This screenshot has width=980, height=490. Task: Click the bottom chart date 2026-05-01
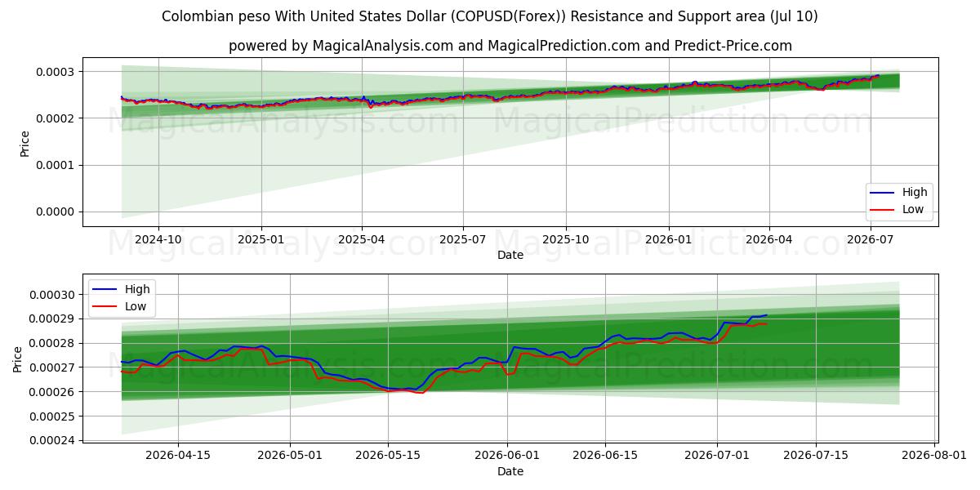(x=290, y=456)
